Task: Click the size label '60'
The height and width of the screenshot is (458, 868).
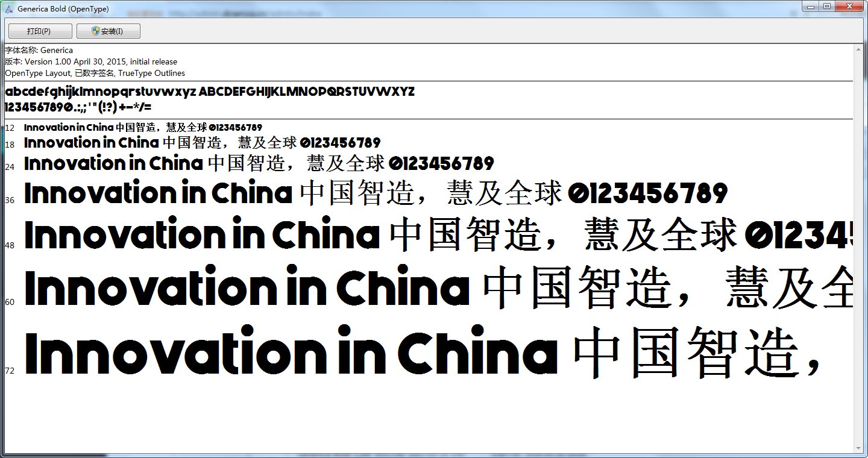Action: pyautogui.click(x=10, y=302)
